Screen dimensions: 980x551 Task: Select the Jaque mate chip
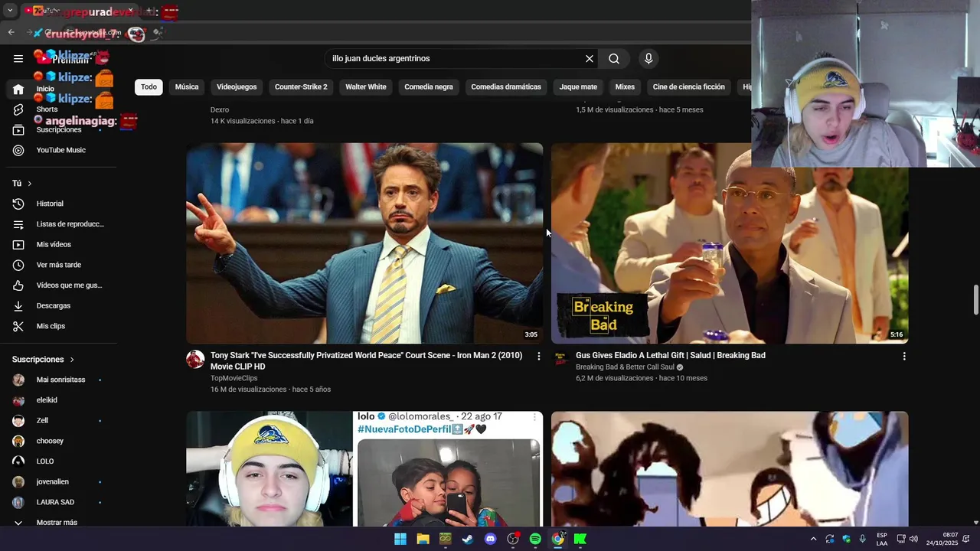coord(578,86)
